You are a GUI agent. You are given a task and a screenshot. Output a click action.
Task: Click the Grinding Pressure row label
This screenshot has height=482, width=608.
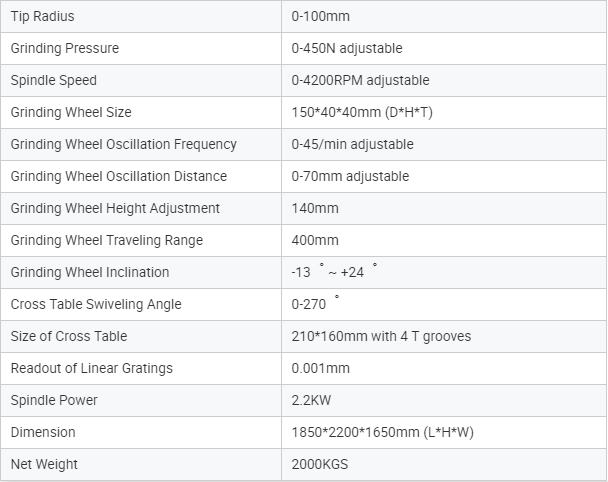click(65, 48)
